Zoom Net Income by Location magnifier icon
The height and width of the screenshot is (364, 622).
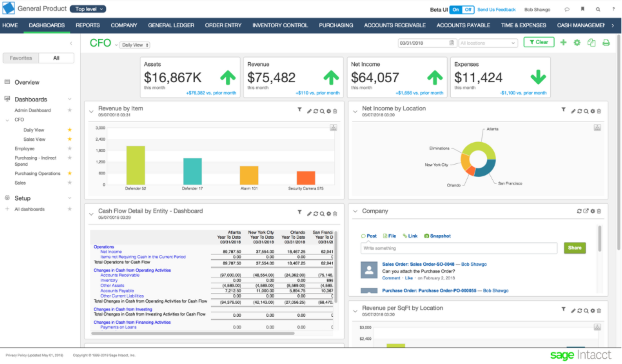pos(586,111)
